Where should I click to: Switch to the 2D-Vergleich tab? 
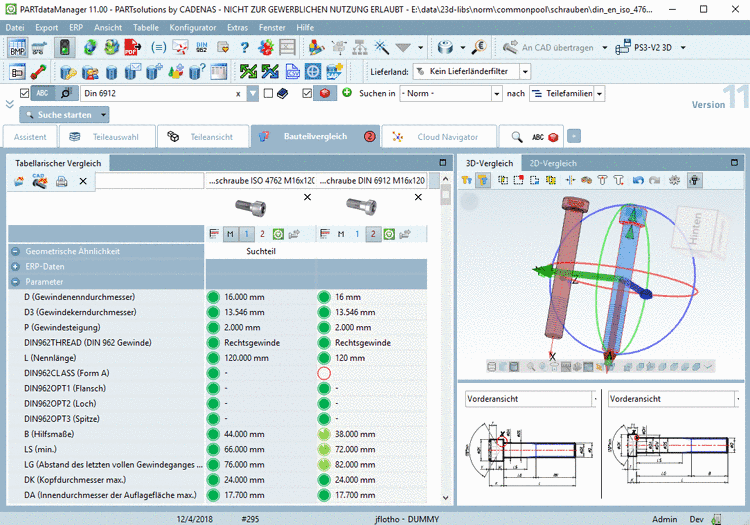point(553,163)
